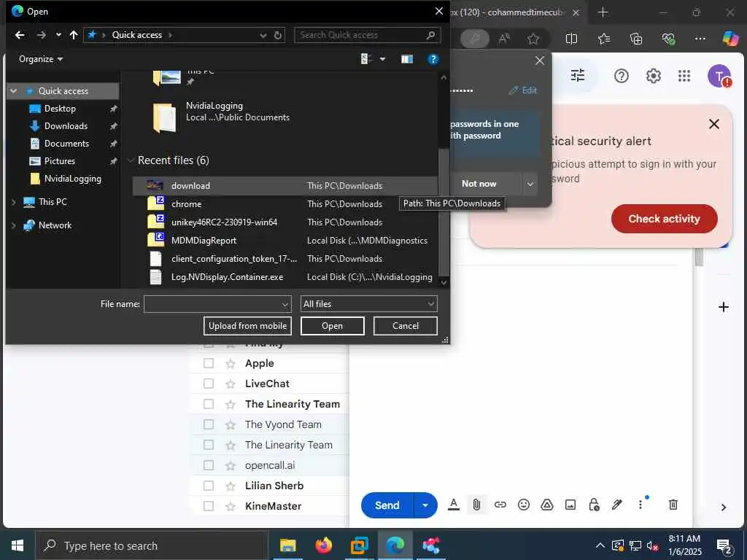The image size is (747, 560).
Task: Open formatting options icon in compose toolbar
Action: 454,505
